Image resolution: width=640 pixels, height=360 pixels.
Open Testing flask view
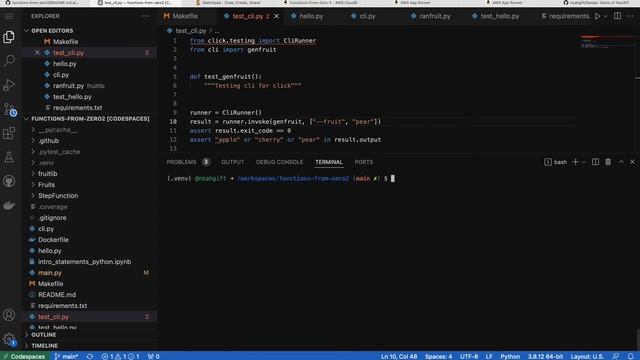click(x=9, y=157)
